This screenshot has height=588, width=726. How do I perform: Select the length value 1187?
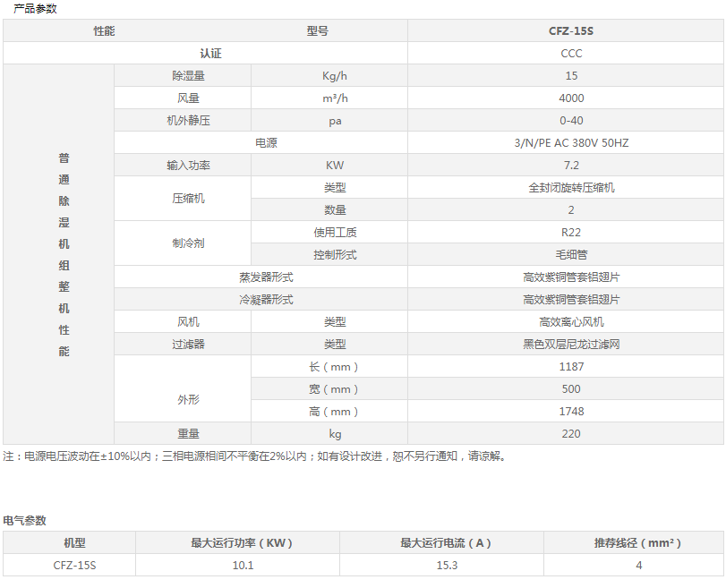click(570, 367)
